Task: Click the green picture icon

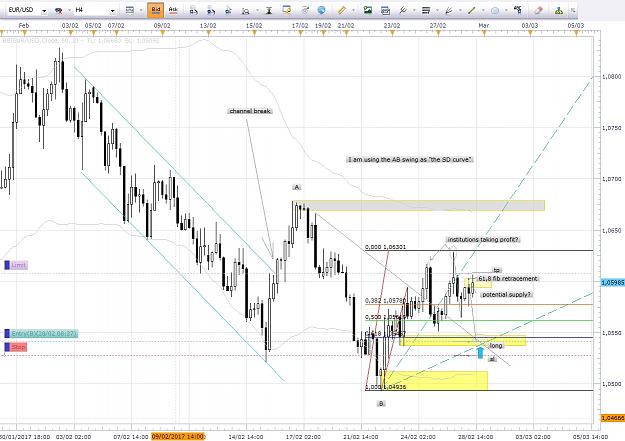Action: [368, 10]
